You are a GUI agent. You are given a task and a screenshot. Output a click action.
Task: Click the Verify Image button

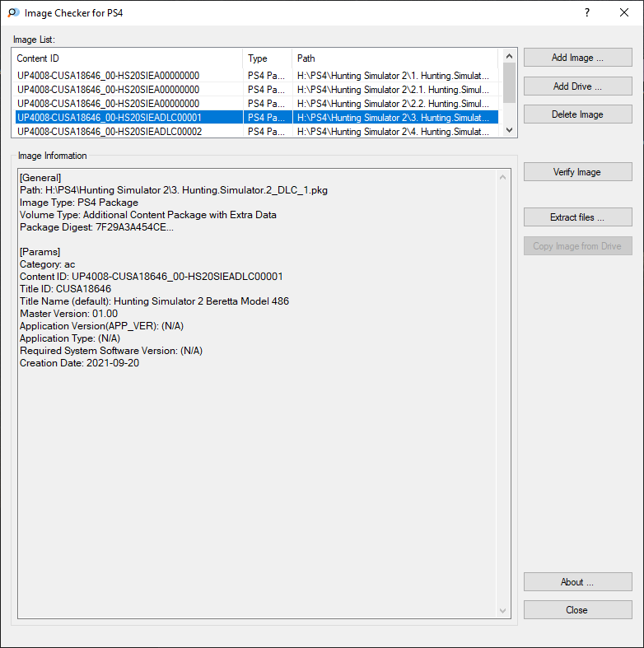coord(577,171)
